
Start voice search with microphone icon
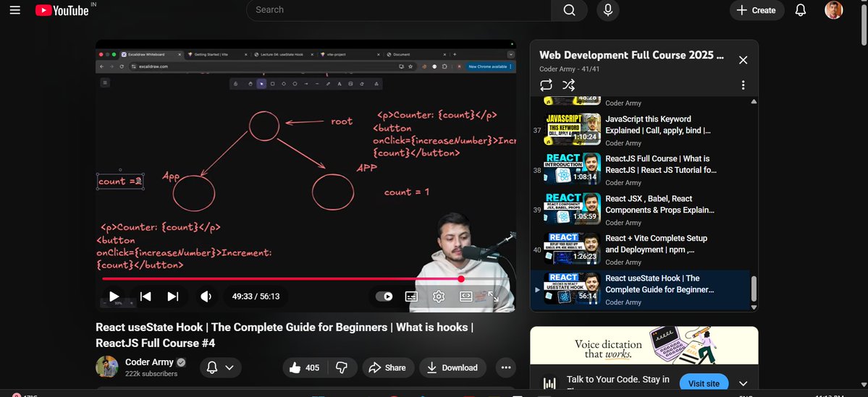(x=608, y=10)
